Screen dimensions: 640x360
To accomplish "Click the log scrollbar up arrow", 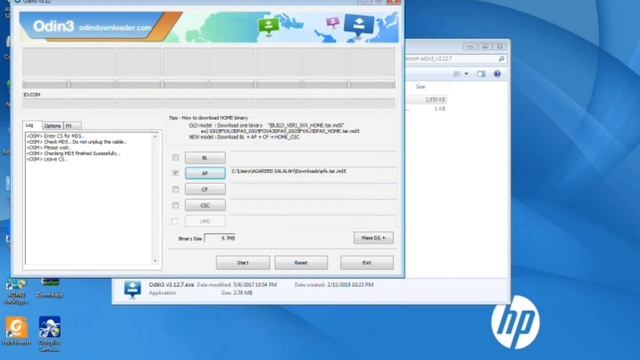I will 155,136.
